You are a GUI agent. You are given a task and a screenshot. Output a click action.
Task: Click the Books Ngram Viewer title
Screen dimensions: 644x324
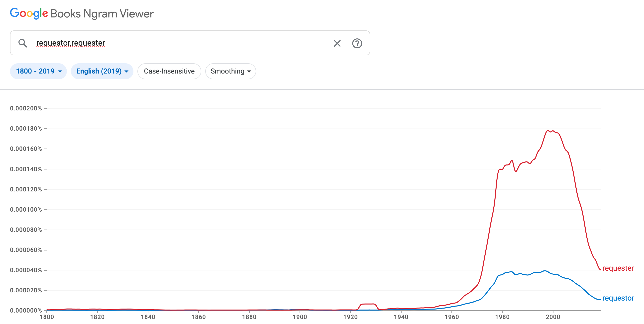click(102, 14)
